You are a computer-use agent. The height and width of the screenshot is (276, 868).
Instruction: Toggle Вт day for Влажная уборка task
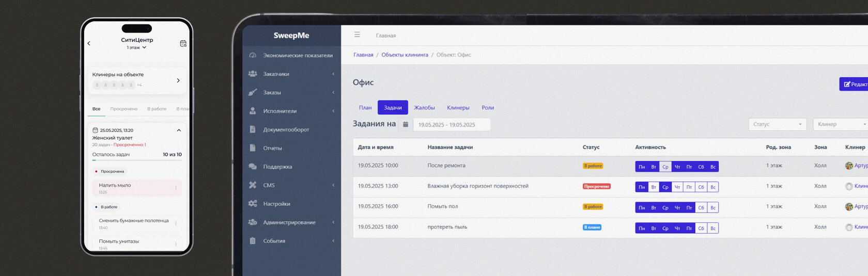coord(654,187)
